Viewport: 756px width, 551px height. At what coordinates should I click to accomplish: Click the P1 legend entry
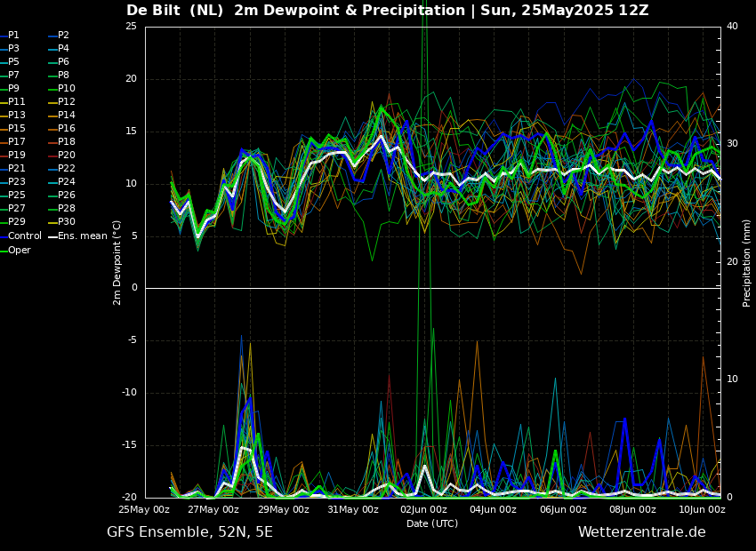[13, 36]
